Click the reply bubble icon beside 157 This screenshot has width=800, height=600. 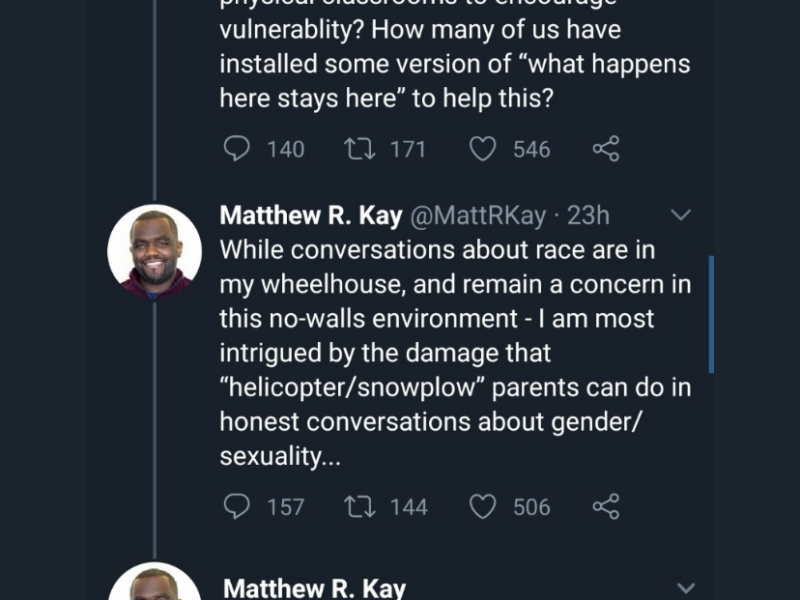pyautogui.click(x=237, y=506)
